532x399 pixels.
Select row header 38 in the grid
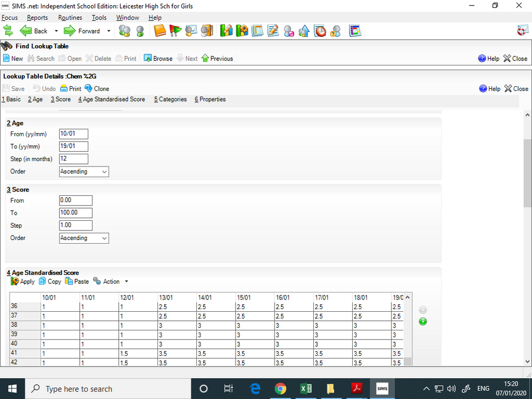[25, 325]
